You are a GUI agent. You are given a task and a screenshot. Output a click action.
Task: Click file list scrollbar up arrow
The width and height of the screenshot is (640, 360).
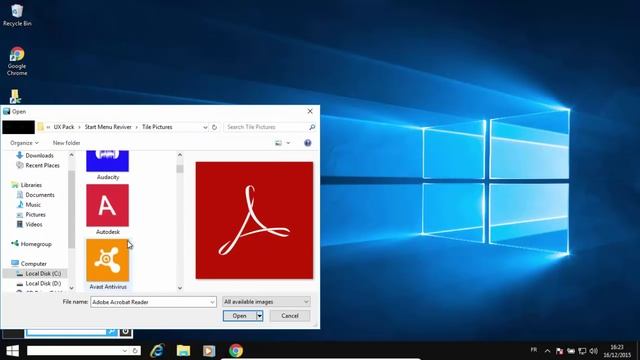click(x=180, y=155)
